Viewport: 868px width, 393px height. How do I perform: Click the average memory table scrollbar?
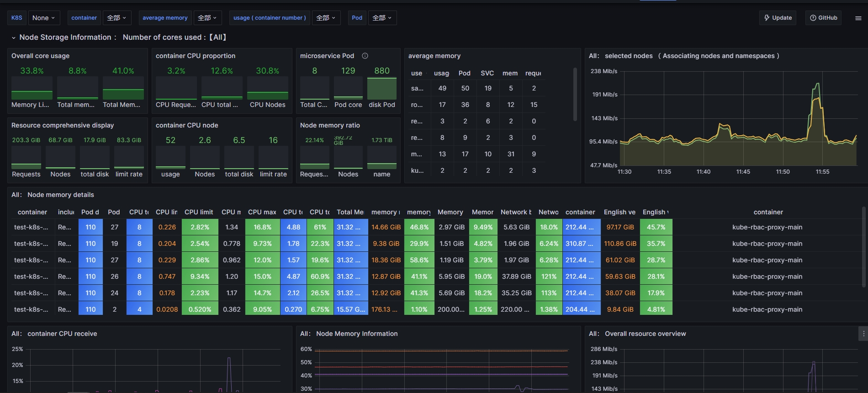tap(575, 95)
